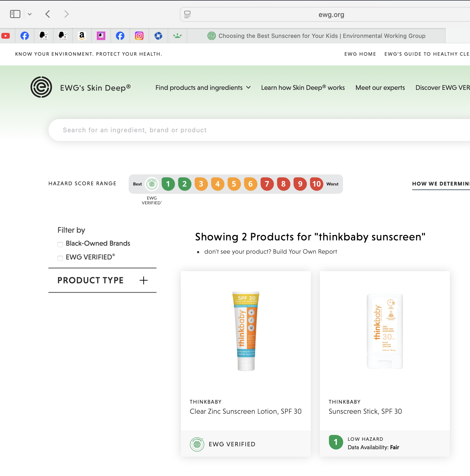Screen dimensions: 470x476
Task: Select the Choosing the Best Sunscreen tab
Action: 316,36
